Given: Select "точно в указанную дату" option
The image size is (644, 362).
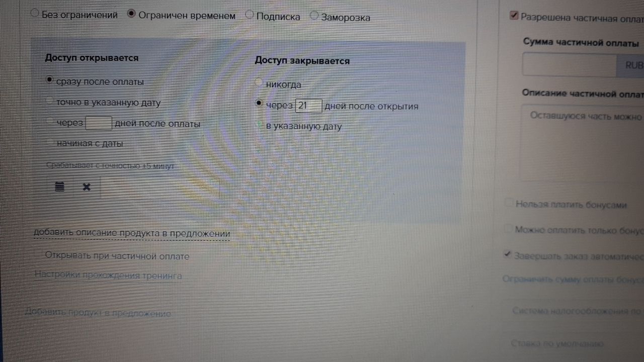Looking at the screenshot, I should point(49,101).
